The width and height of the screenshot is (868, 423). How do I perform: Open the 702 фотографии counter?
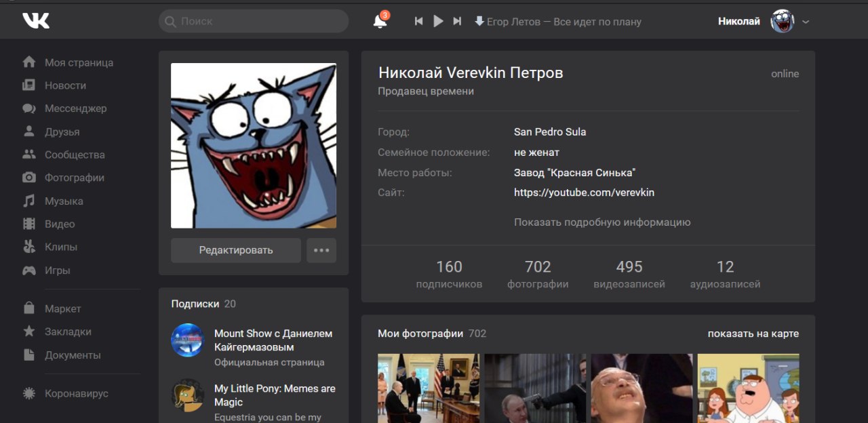(x=538, y=274)
